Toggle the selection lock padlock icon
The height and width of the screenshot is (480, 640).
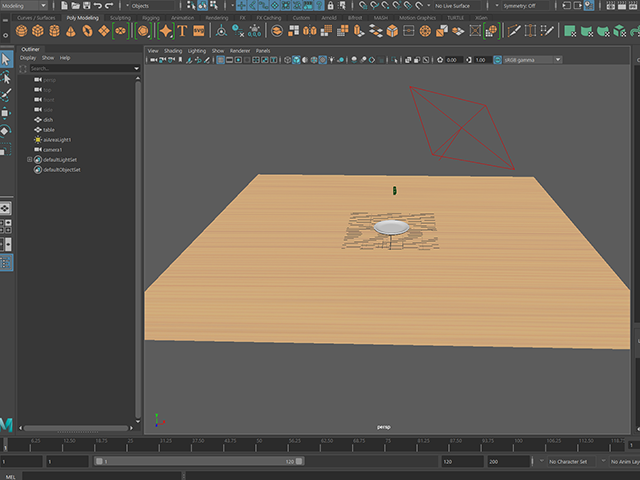tap(331, 6)
